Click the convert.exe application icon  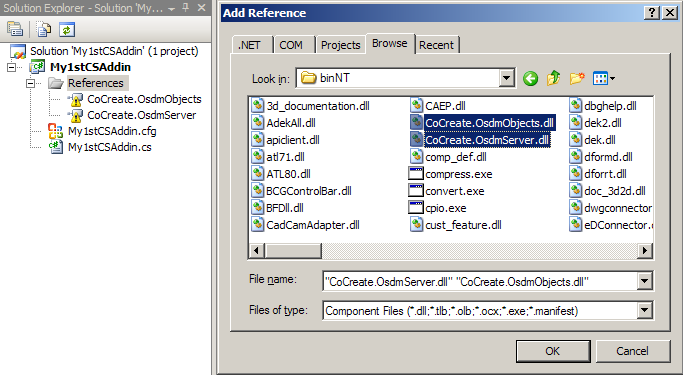click(x=416, y=191)
